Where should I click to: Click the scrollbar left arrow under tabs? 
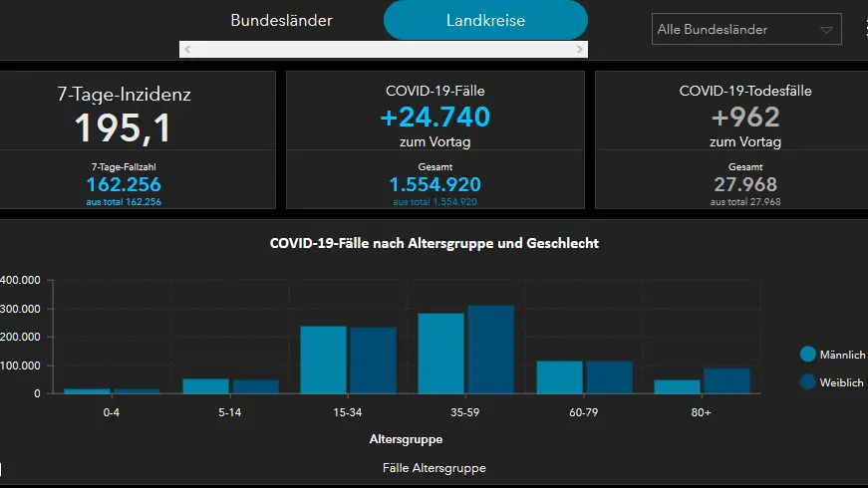pos(187,49)
